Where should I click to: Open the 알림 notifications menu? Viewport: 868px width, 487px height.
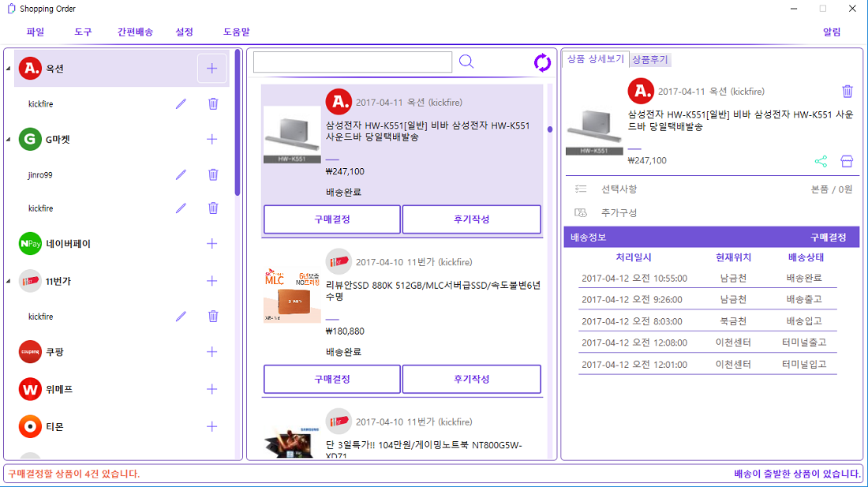pyautogui.click(x=832, y=32)
